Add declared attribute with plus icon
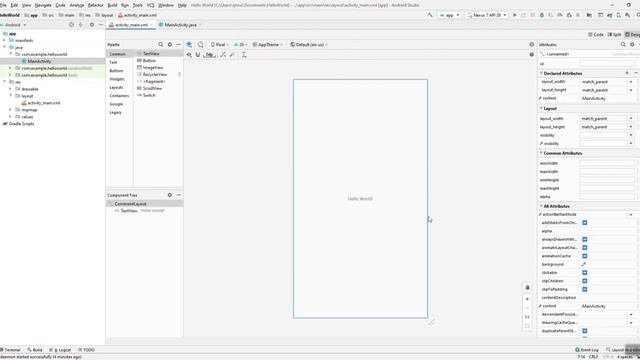This screenshot has height=360, width=640. point(627,73)
